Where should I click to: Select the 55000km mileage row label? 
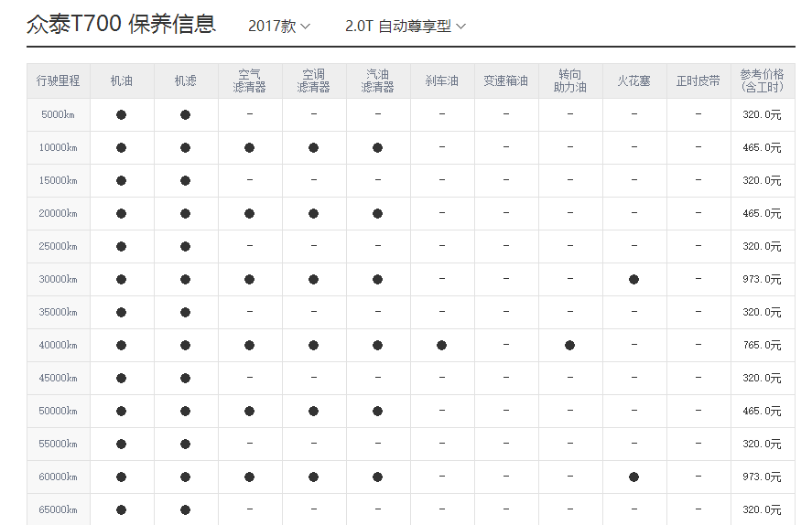(x=58, y=444)
